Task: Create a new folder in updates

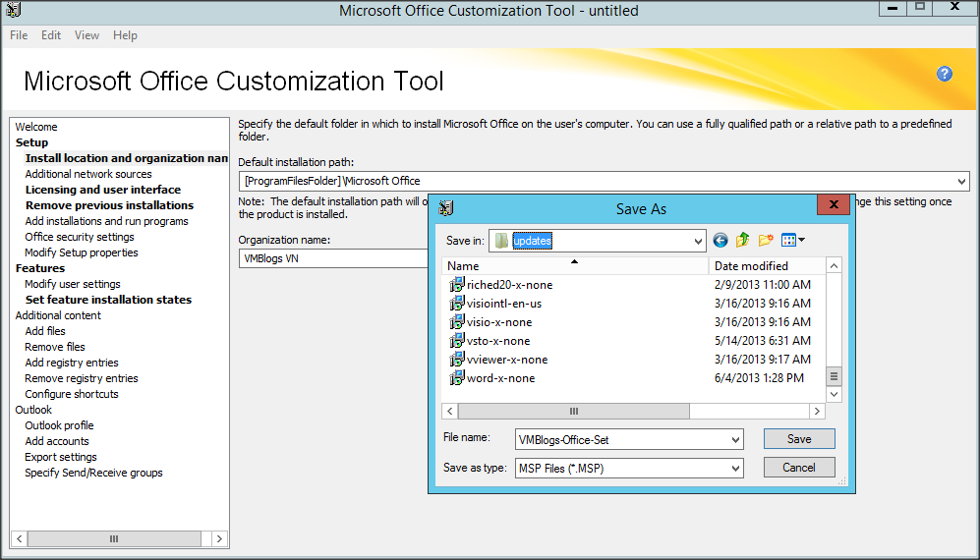Action: (766, 241)
